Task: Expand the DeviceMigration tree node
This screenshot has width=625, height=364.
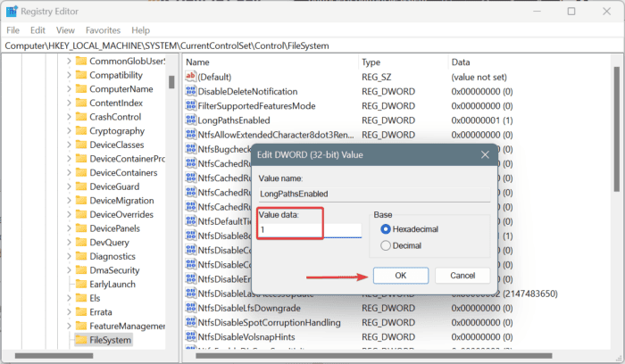Action: (x=69, y=201)
